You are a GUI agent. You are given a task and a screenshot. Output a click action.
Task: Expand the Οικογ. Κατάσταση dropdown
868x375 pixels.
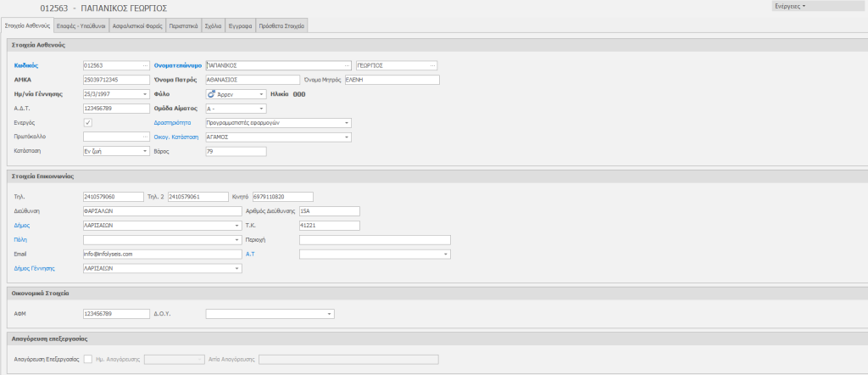(347, 137)
